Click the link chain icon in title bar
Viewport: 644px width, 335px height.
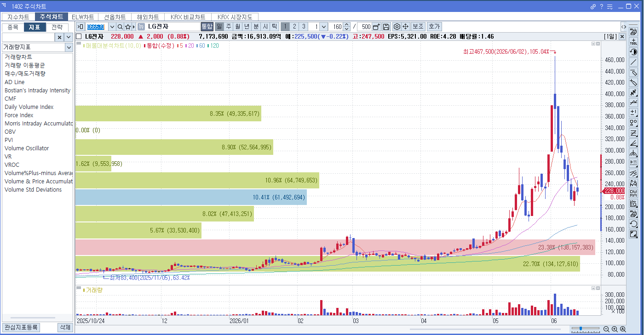pyautogui.click(x=593, y=6)
